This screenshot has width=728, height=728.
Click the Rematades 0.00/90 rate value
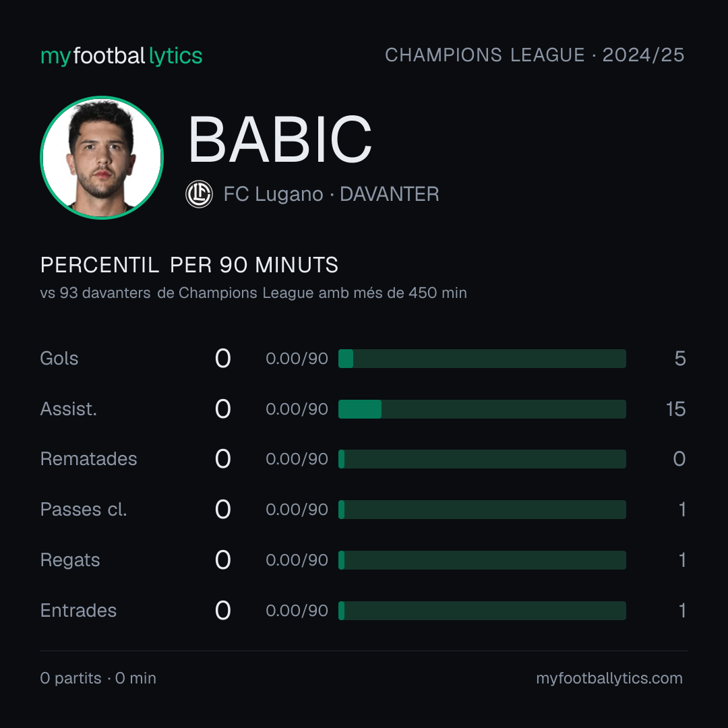[297, 459]
